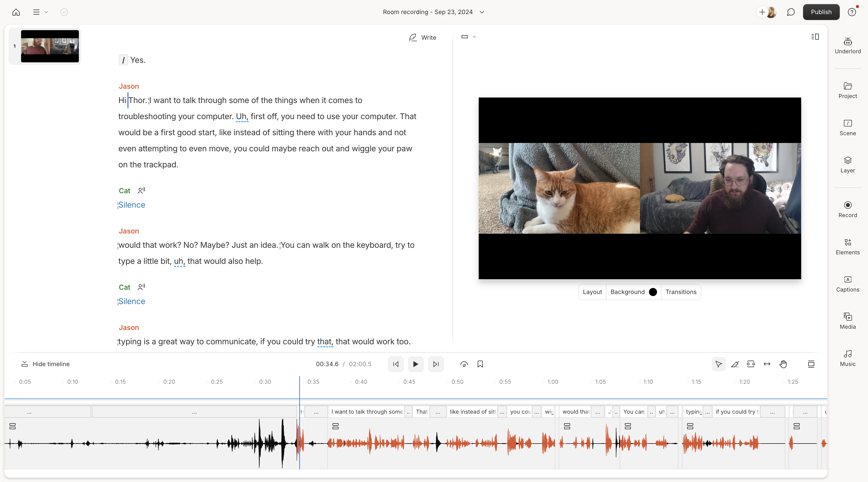Click the Write button
Screen dimensions: 868x482
click(x=422, y=37)
